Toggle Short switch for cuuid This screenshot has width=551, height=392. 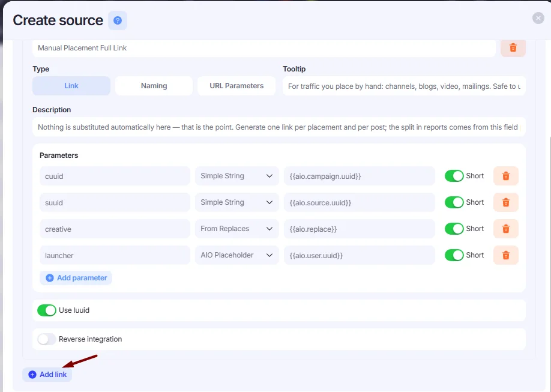pyautogui.click(x=454, y=176)
